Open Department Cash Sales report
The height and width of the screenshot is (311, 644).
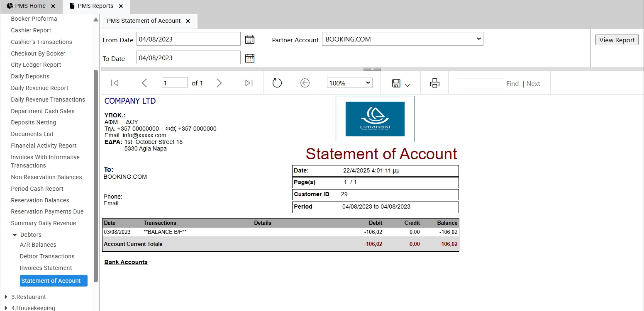point(43,111)
